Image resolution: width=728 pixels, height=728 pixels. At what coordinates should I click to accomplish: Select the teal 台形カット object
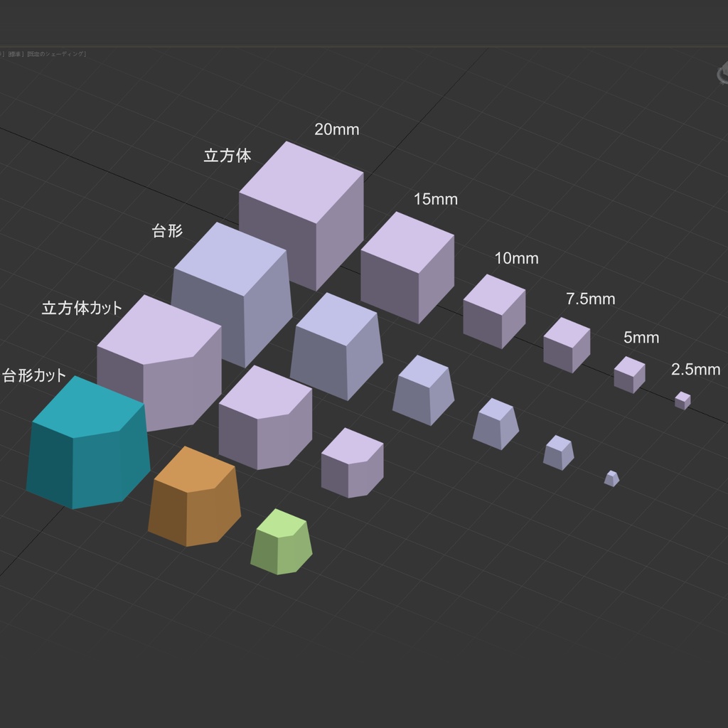[x=88, y=444]
